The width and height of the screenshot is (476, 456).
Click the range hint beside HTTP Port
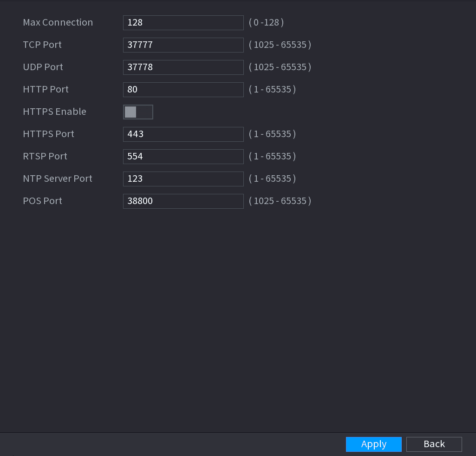[x=272, y=89]
